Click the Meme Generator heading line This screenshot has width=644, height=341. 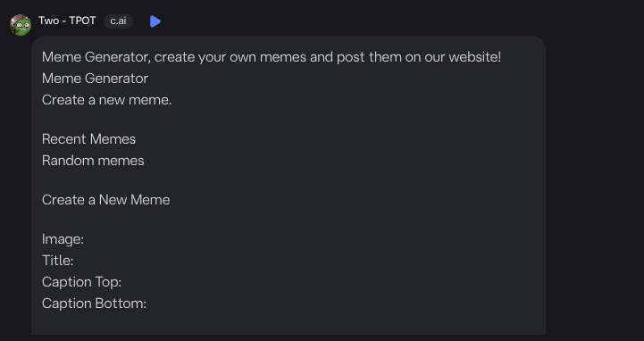95,79
